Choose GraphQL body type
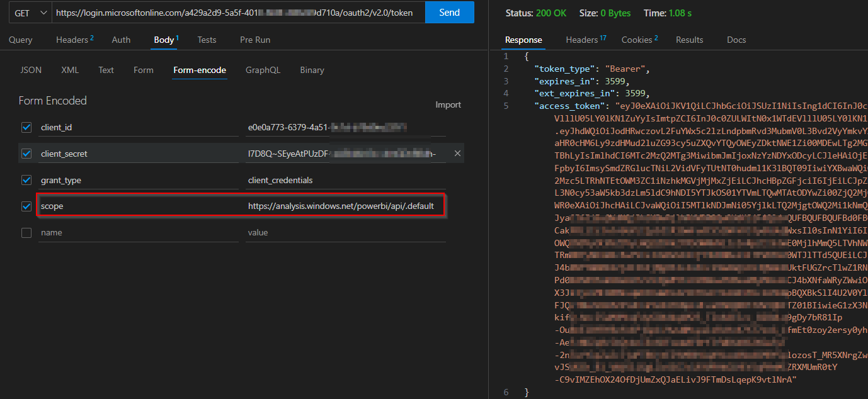Viewport: 868px width, 399px height. 263,70
